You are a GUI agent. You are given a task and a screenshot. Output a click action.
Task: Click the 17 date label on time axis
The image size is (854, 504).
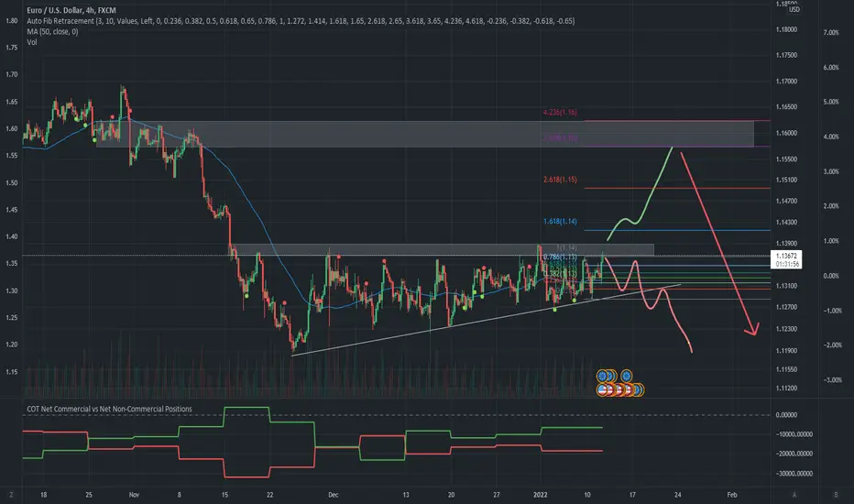coord(632,495)
